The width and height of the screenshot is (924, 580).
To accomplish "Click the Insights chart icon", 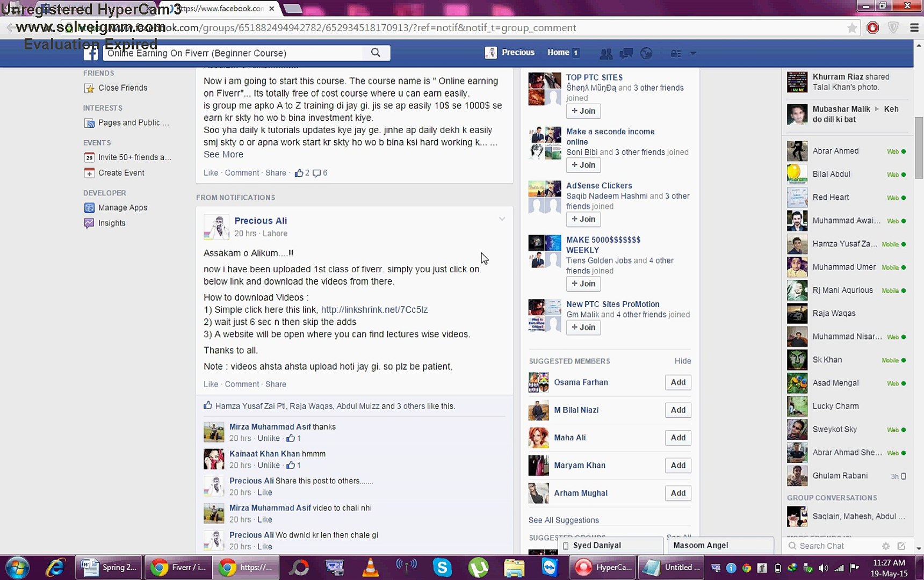I will point(89,223).
